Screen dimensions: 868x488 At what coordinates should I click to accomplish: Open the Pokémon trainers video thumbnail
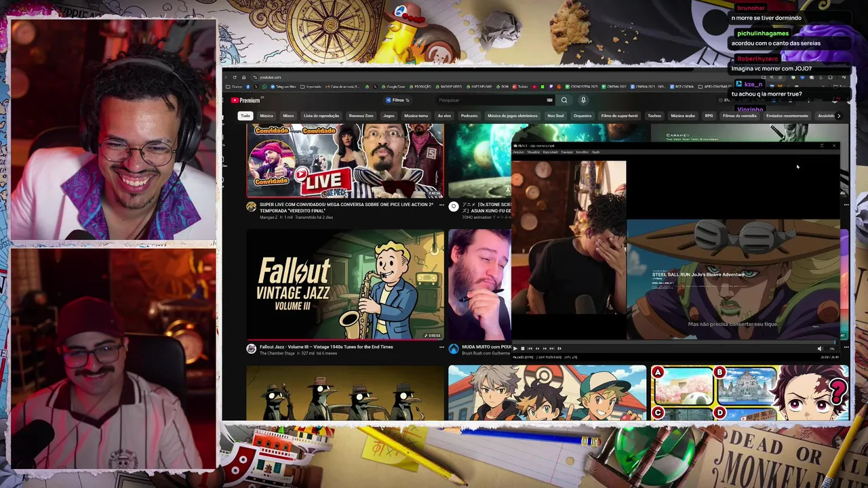point(547,393)
